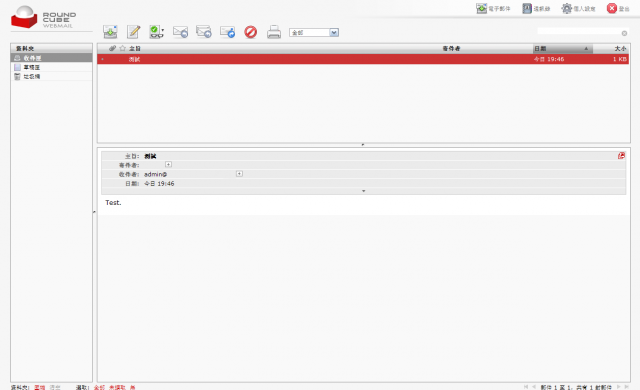Print the message using printer icon
The height and width of the screenshot is (390, 640).
(x=274, y=32)
